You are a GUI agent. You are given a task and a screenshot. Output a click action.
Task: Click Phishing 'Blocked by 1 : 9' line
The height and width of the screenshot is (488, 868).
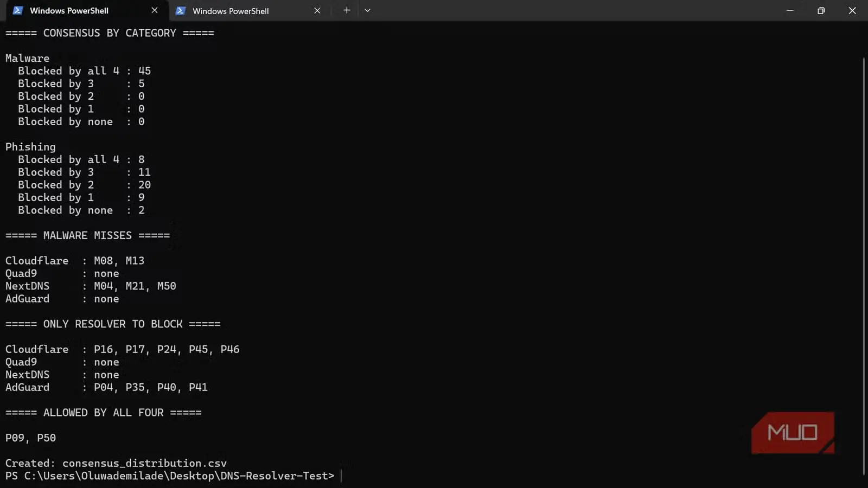pos(81,197)
